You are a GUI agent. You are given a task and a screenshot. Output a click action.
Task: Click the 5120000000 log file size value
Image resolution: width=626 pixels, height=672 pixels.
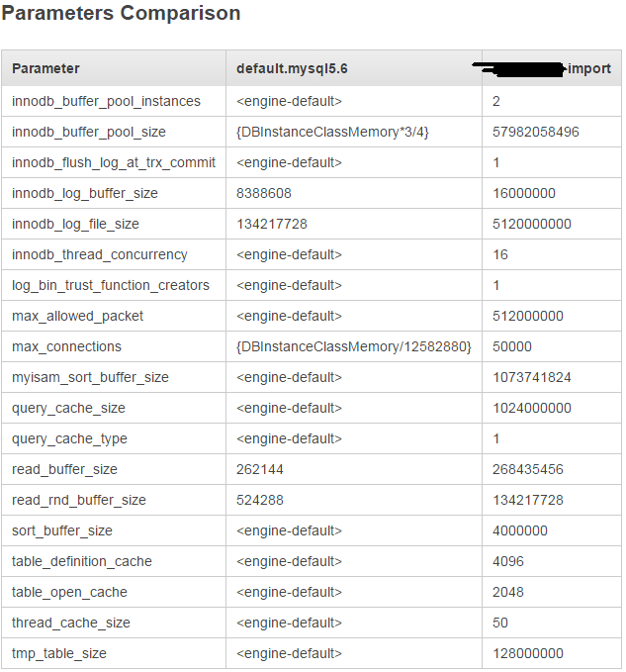pyautogui.click(x=531, y=224)
